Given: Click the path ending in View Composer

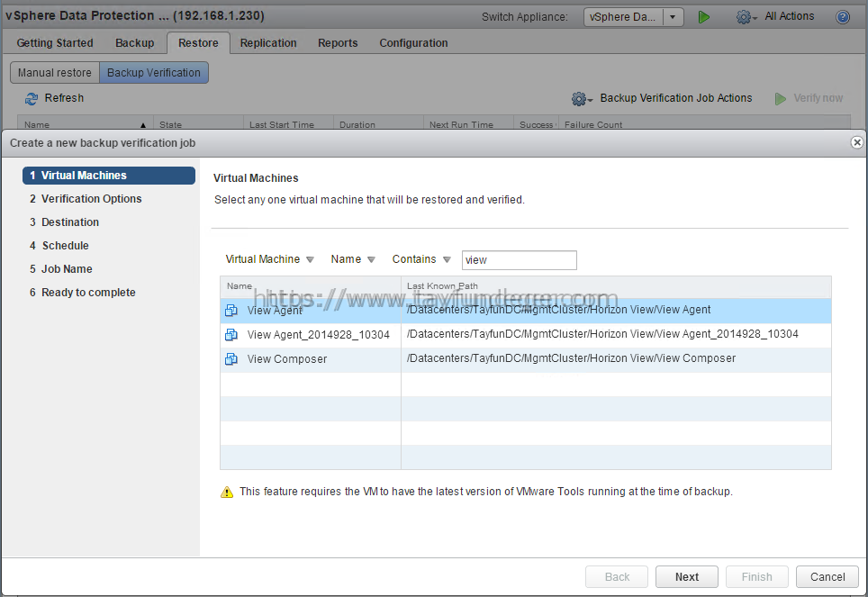Looking at the screenshot, I should coord(571,358).
